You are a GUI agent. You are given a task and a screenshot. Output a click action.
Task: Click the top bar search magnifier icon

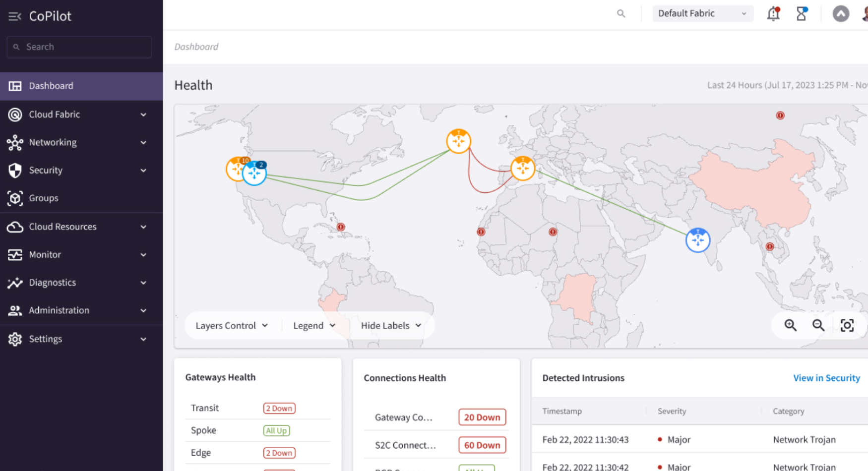[x=620, y=14]
